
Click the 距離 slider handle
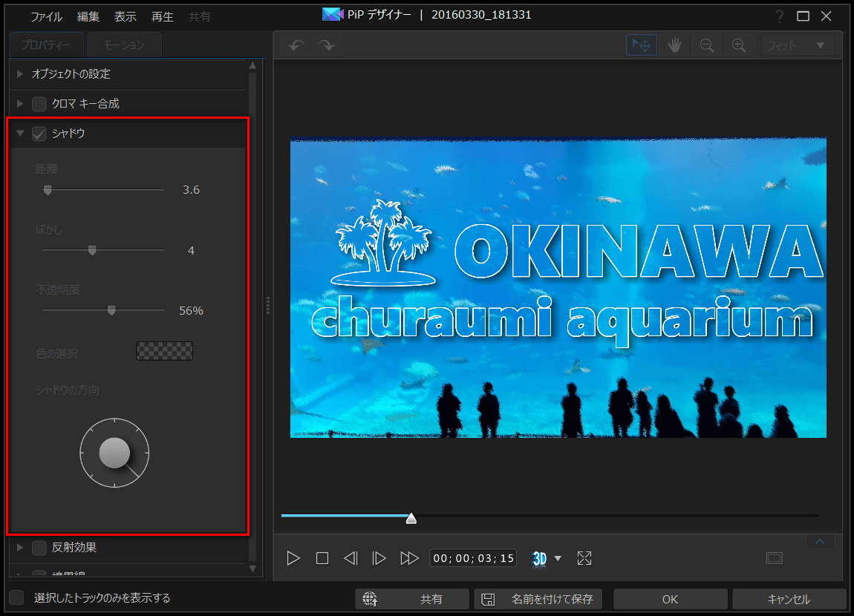click(x=48, y=190)
